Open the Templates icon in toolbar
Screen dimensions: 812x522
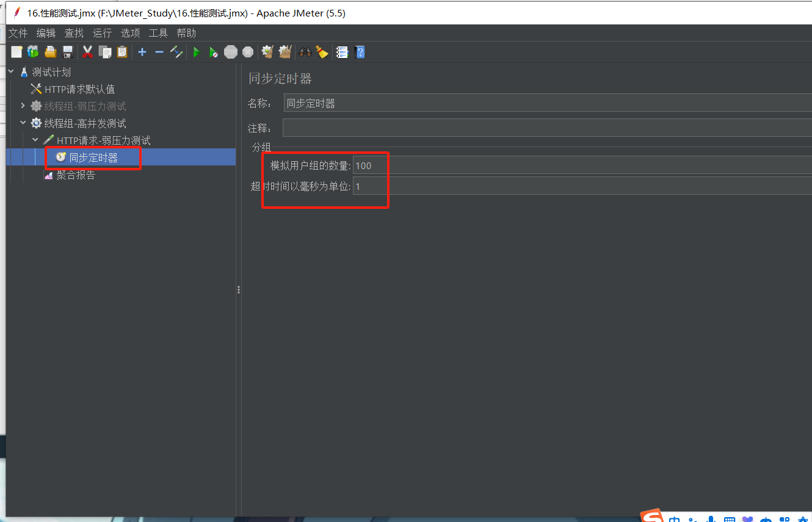pos(33,53)
